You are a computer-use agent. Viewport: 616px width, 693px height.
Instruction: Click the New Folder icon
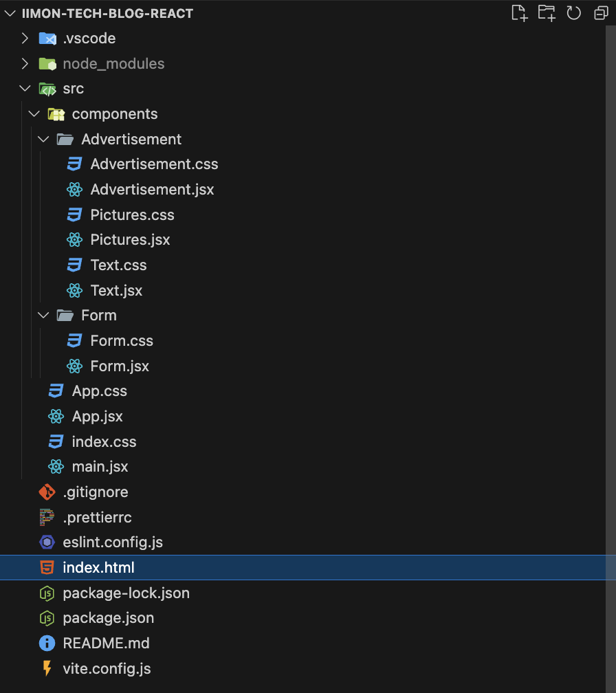(547, 13)
